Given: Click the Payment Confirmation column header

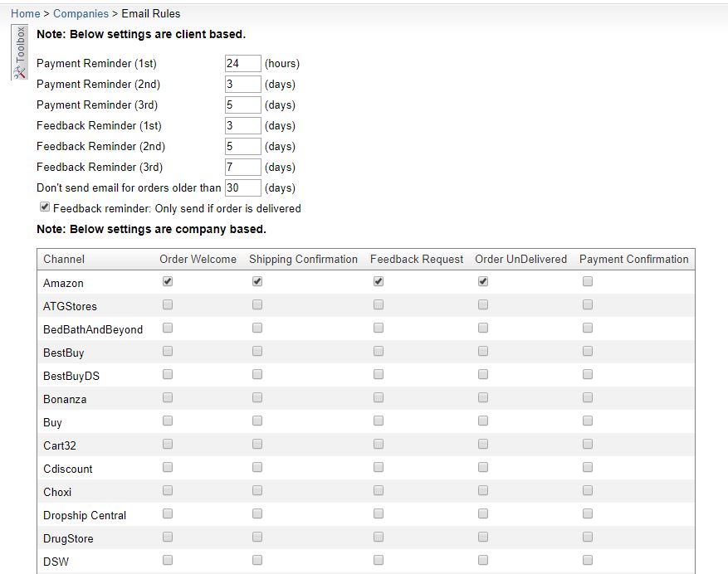Looking at the screenshot, I should [x=633, y=259].
